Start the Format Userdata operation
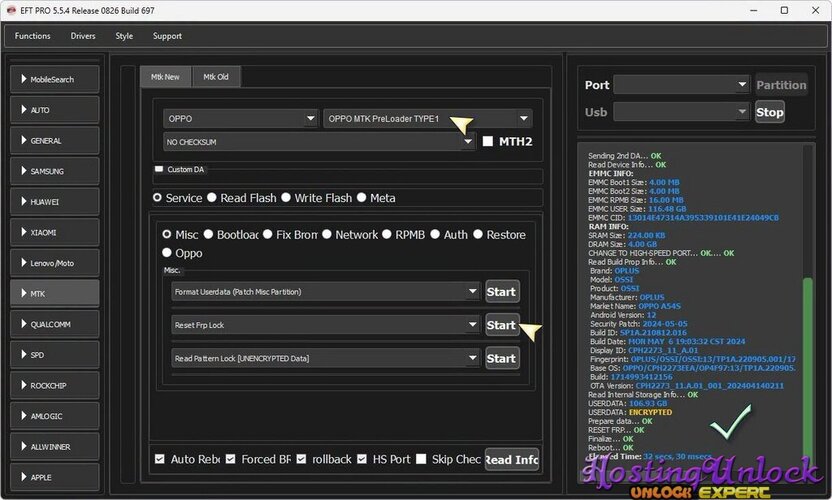This screenshot has width=832, height=500. 501,291
